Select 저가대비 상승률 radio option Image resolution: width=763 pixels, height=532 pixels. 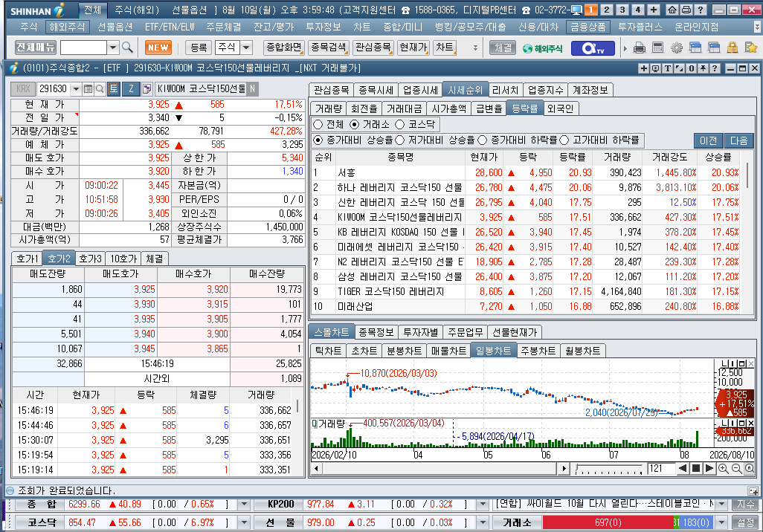coord(400,140)
